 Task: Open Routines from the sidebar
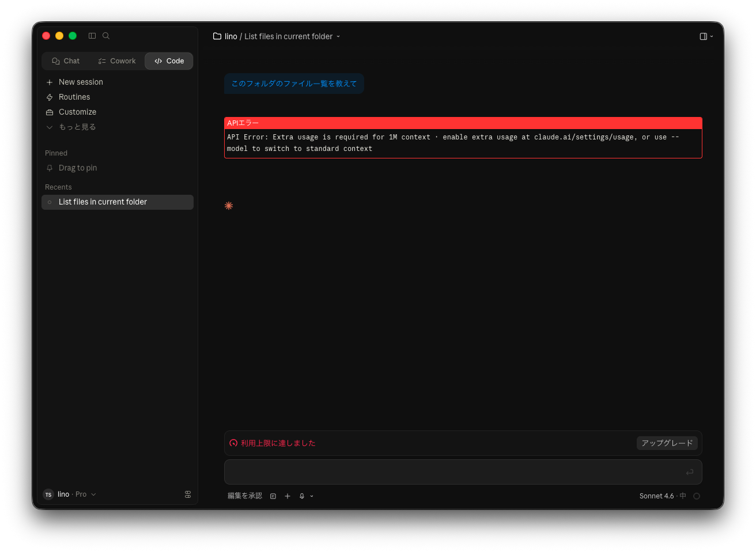pos(118,97)
